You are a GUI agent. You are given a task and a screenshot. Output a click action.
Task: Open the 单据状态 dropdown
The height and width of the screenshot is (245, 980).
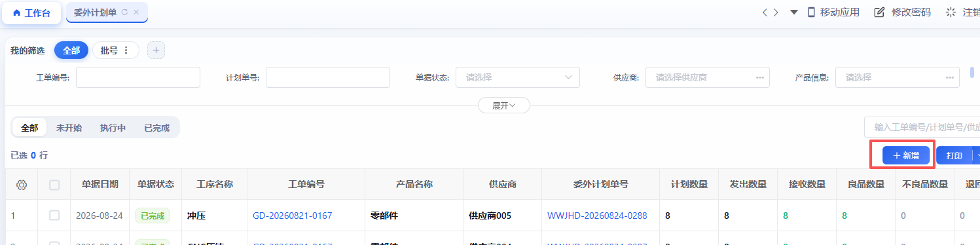point(518,77)
